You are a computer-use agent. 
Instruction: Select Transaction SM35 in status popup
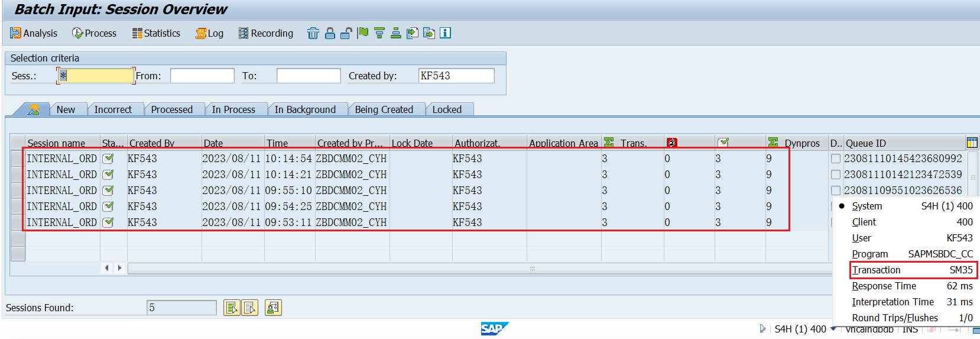click(x=913, y=270)
